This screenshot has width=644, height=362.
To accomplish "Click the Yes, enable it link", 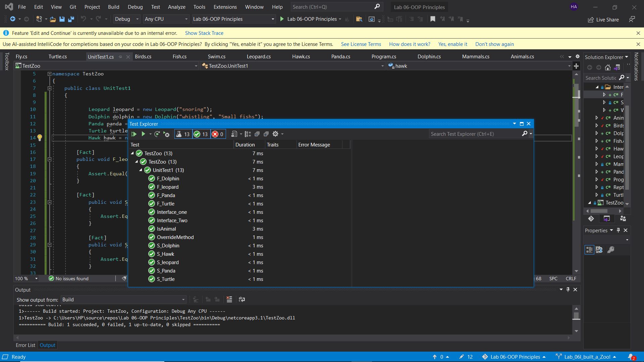I will pyautogui.click(x=453, y=44).
